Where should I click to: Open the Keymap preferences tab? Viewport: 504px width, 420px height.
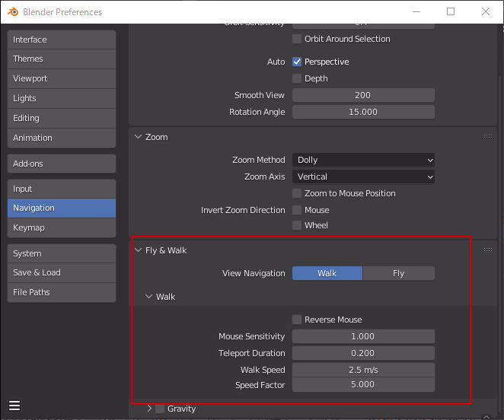coord(62,228)
